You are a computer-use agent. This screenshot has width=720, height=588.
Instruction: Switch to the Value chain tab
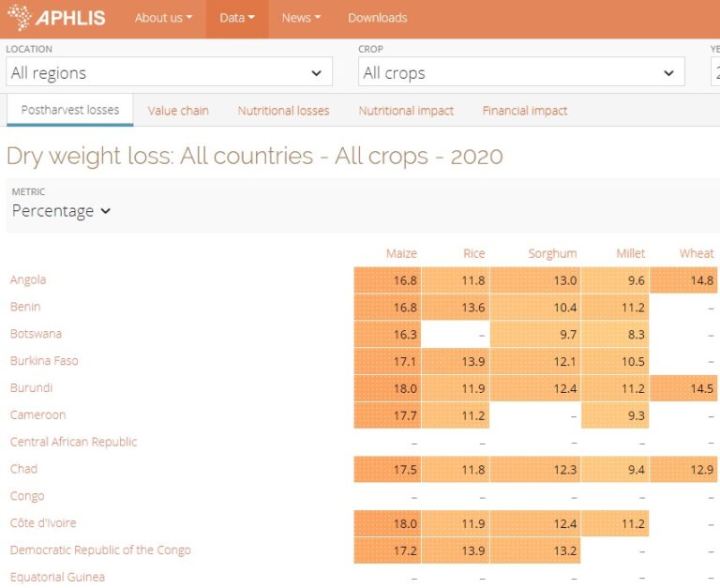(x=178, y=111)
